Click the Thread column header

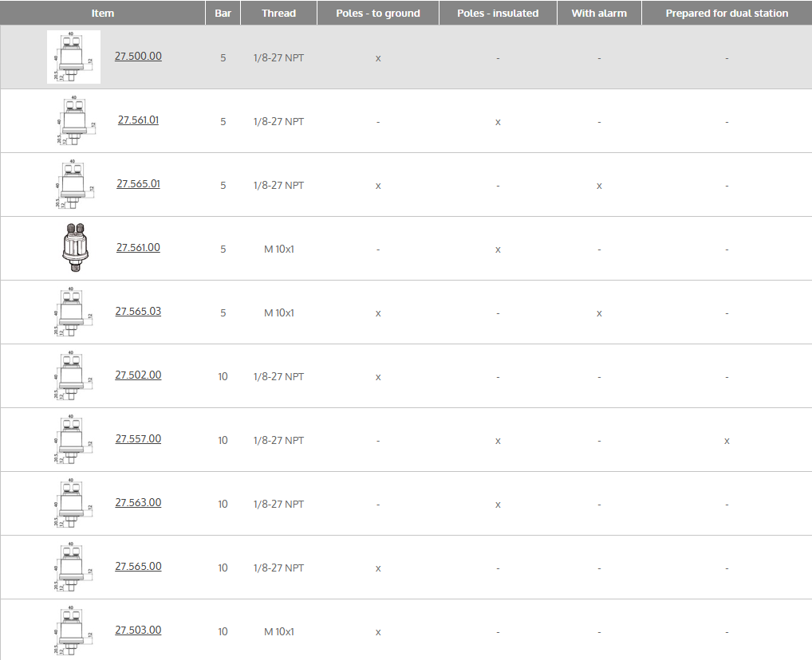(278, 13)
